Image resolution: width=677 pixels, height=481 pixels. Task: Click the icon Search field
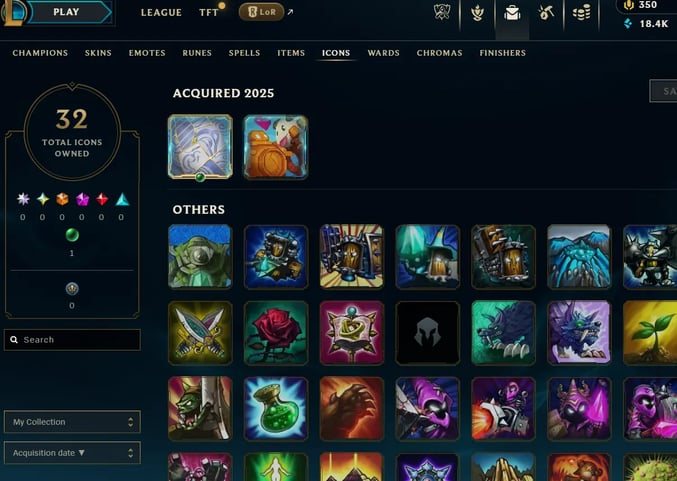72,340
